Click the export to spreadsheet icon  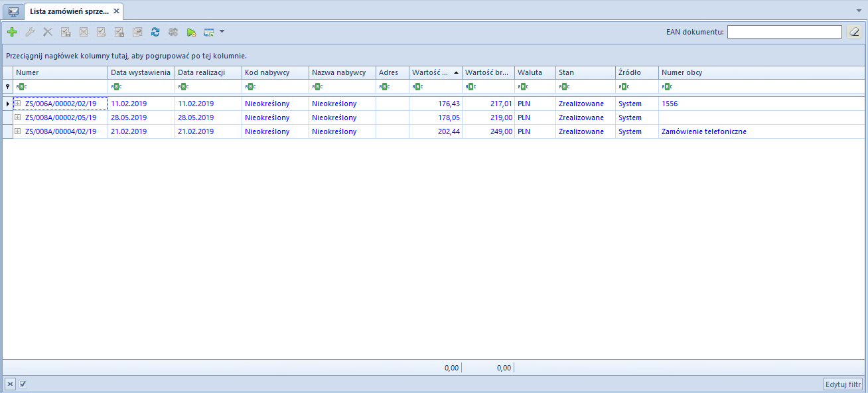(x=209, y=32)
